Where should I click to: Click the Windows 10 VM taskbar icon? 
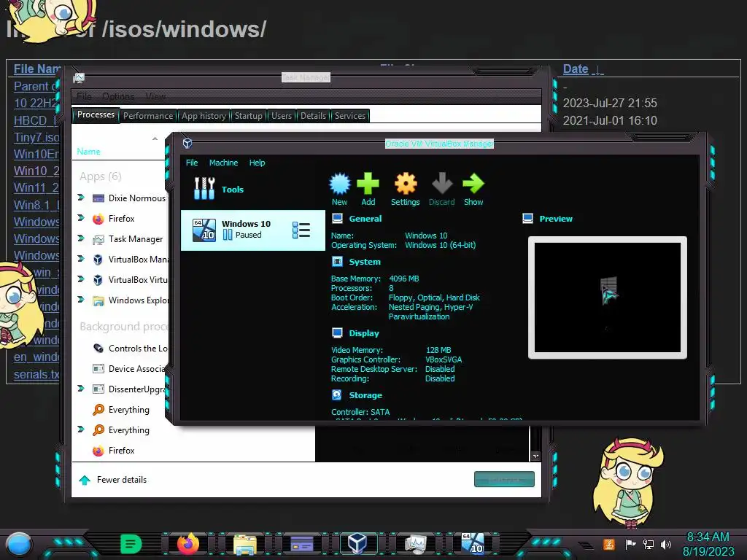pos(473,543)
